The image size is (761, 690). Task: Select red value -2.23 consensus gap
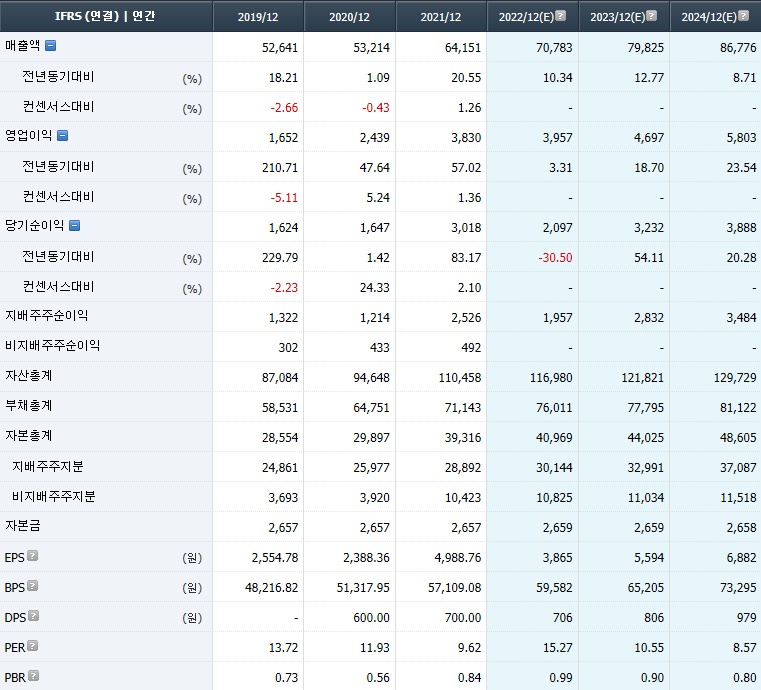tap(284, 288)
